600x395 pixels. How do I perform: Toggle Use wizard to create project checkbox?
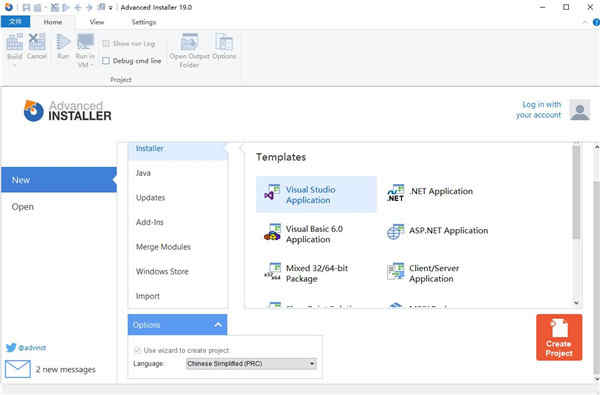[x=137, y=350]
